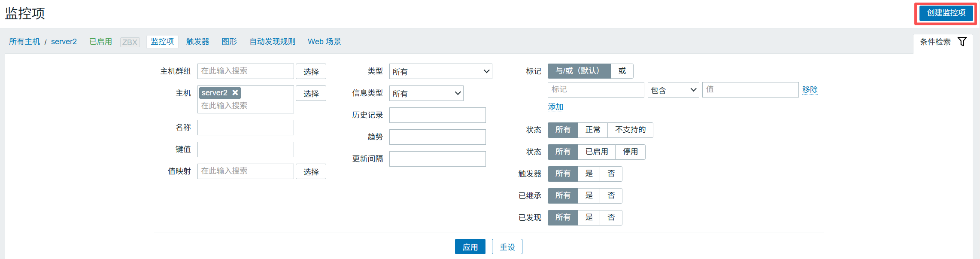Viewport: 980px width, 259px height.
Task: Click 添加 to add a tag row
Action: tap(555, 107)
